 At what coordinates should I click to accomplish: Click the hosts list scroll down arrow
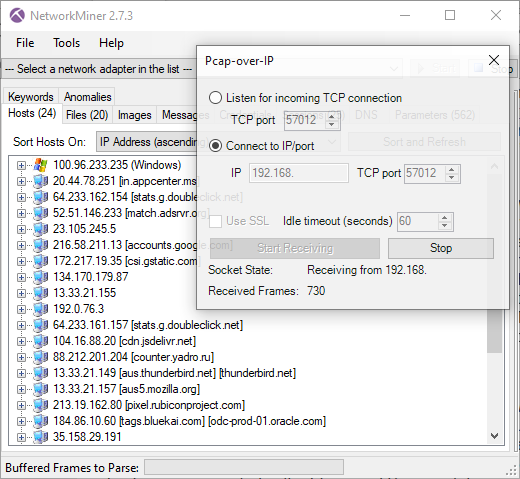(x=495, y=436)
